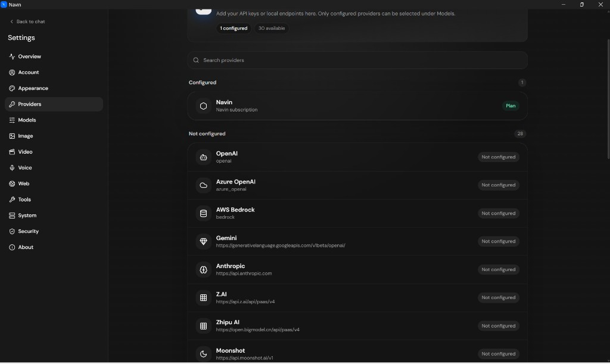The width and height of the screenshot is (610, 364).
Task: Open the Overview settings icon
Action: point(12,57)
